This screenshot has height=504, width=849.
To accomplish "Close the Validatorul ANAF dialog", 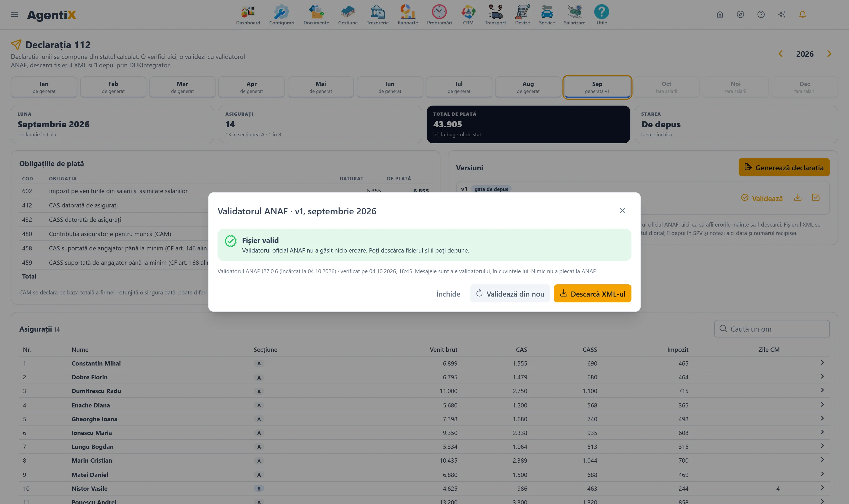I will [x=622, y=211].
